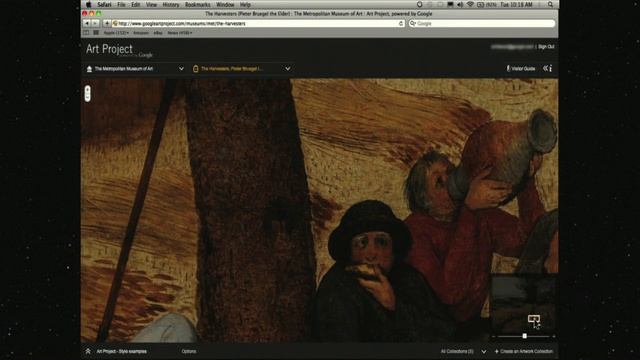The width and height of the screenshot is (640, 360).
Task: Open the collection Options
Action: point(189,351)
